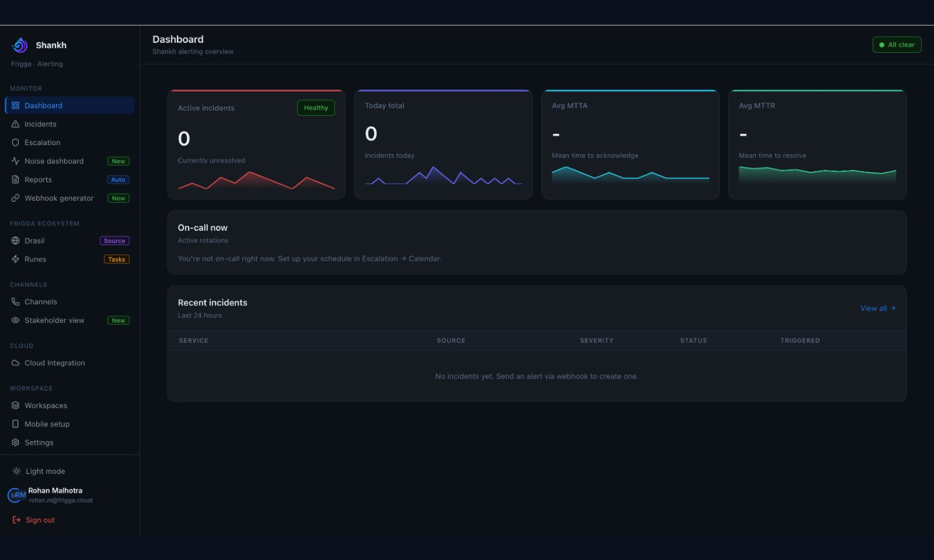Click the Reports document icon

pyautogui.click(x=16, y=180)
